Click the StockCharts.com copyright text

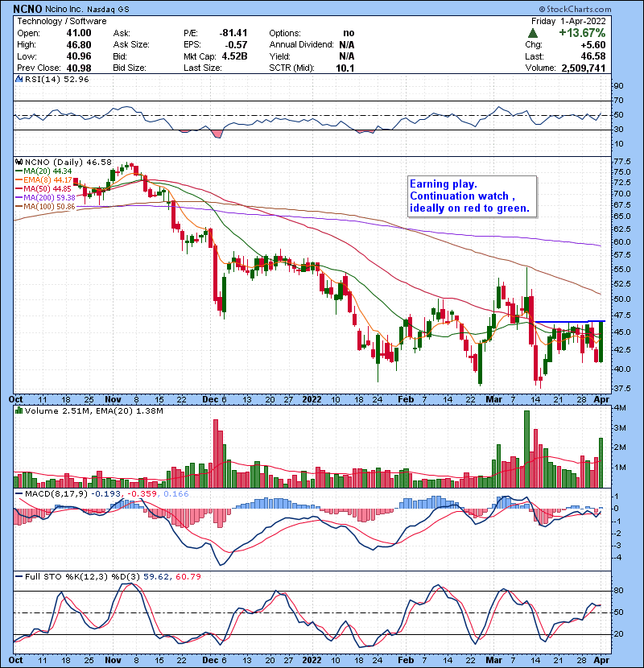click(x=575, y=9)
